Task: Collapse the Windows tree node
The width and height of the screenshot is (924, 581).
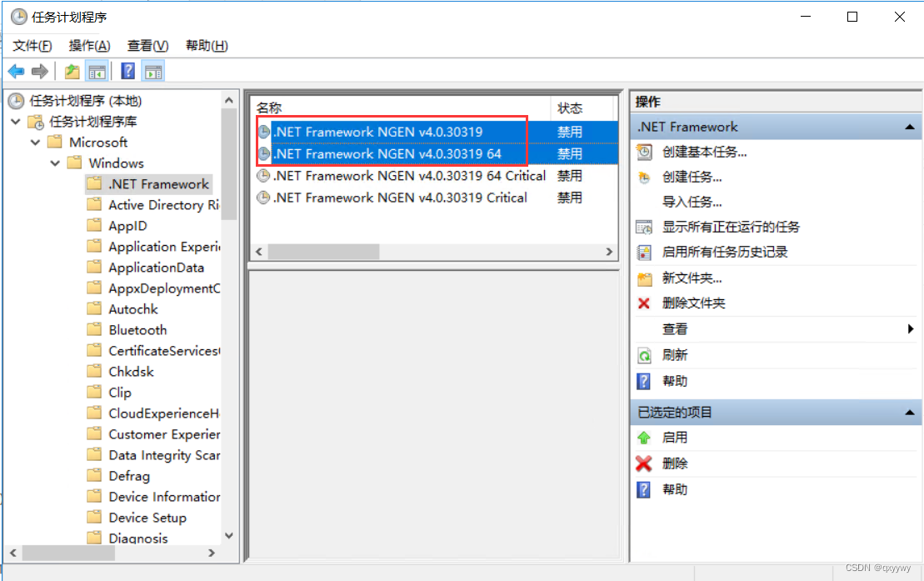Action: pyautogui.click(x=55, y=163)
